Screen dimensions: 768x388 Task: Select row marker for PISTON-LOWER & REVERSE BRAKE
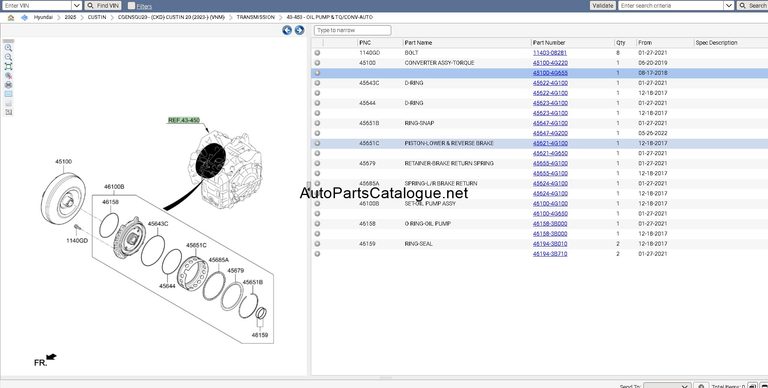[x=317, y=143]
